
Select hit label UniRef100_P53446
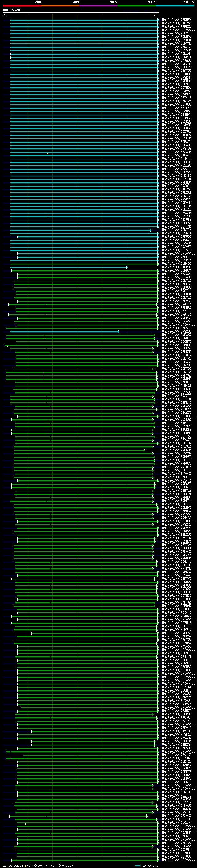(176, 481)
